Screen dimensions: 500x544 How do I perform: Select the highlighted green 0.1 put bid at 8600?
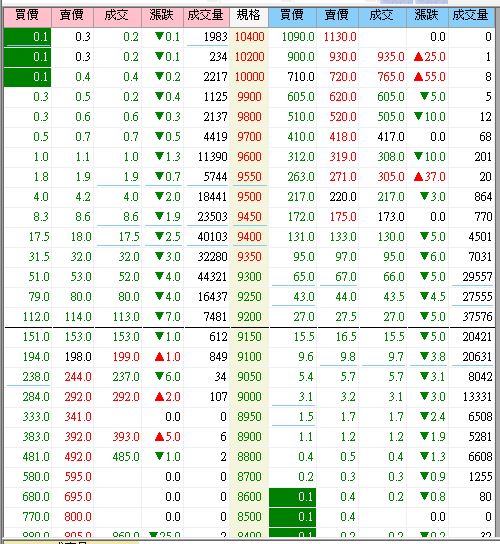point(292,497)
